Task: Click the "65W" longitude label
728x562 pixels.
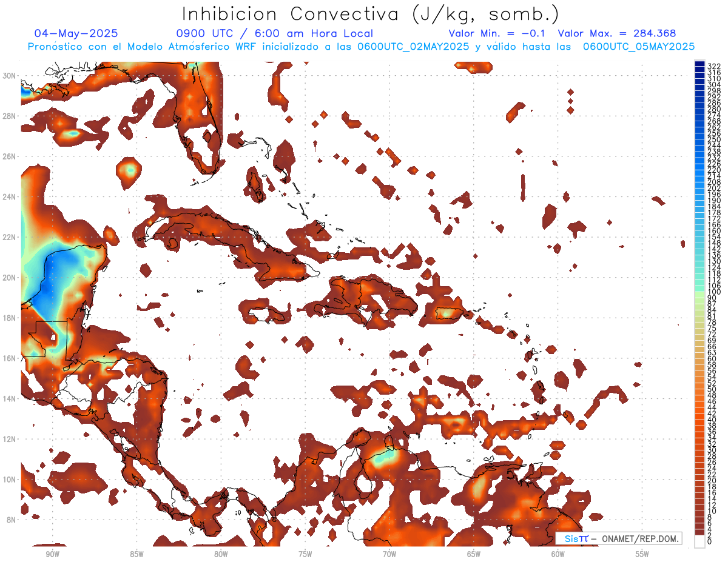Action: click(x=474, y=554)
